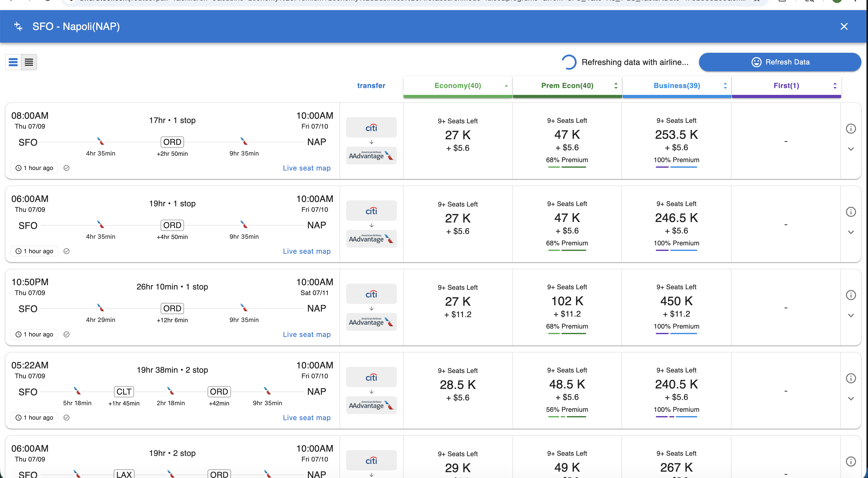Open info icon for 05:22AM flight
Image resolution: width=868 pixels, height=478 pixels.
point(851,378)
